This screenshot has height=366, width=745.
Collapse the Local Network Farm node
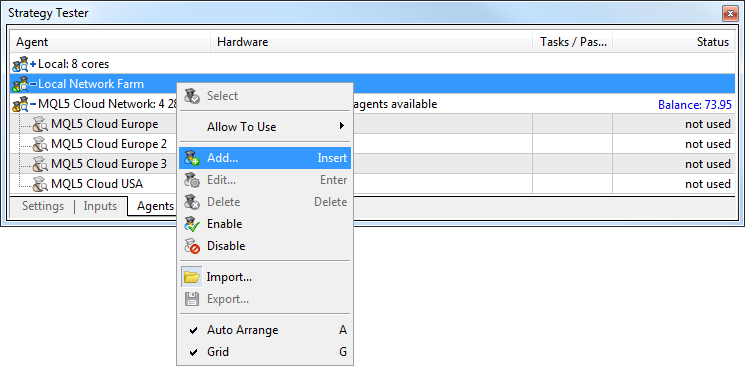[x=33, y=84]
